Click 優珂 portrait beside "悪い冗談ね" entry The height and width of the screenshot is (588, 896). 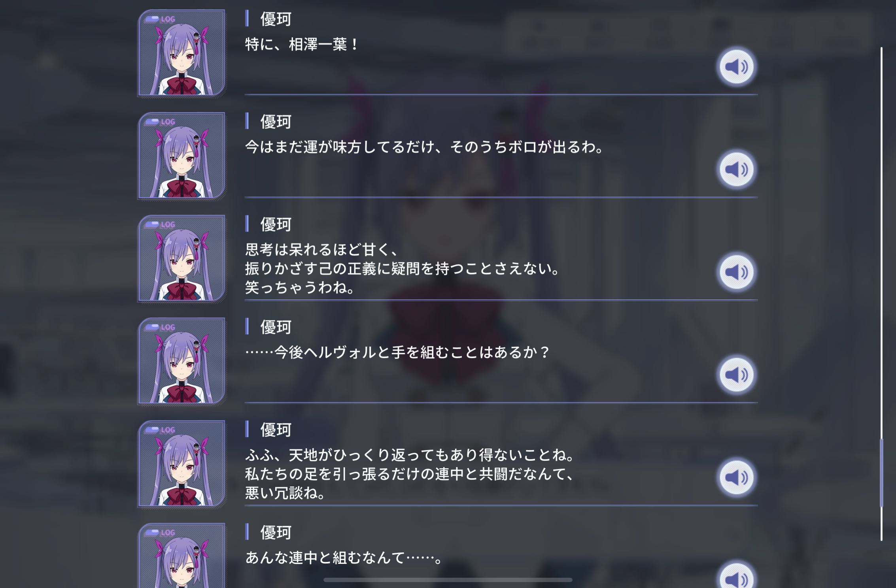coord(181,464)
